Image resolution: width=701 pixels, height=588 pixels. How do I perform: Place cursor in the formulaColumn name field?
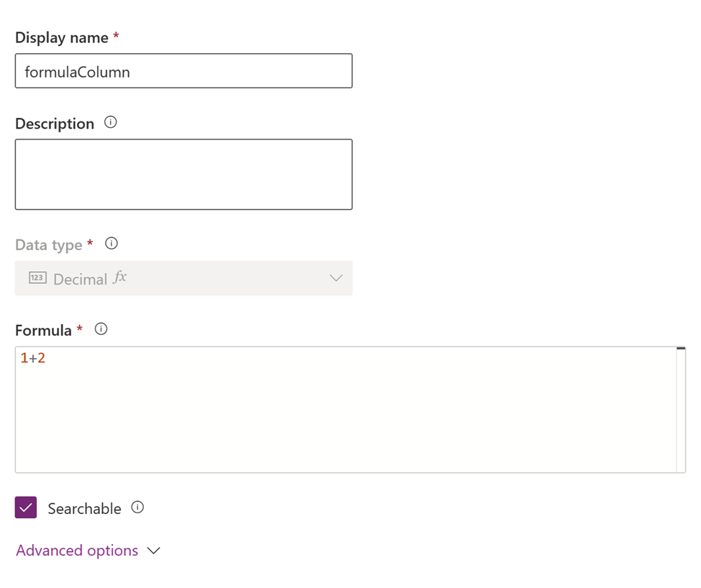(x=183, y=71)
